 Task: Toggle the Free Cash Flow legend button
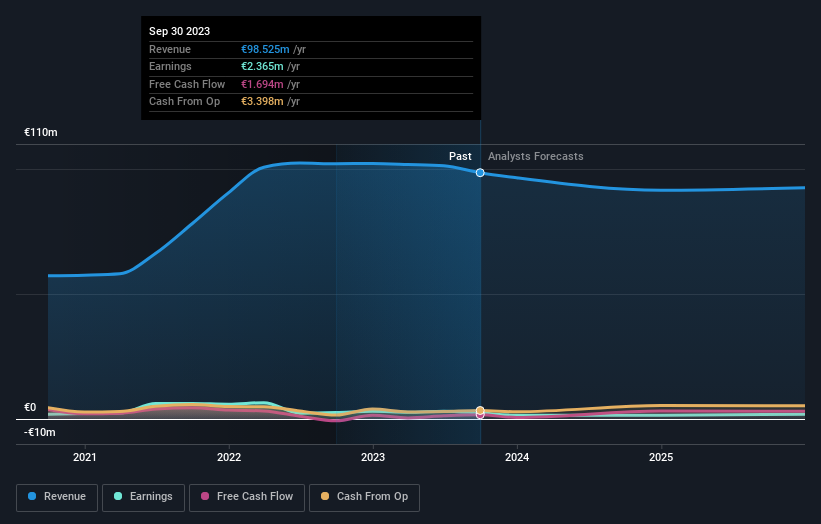coord(247,497)
